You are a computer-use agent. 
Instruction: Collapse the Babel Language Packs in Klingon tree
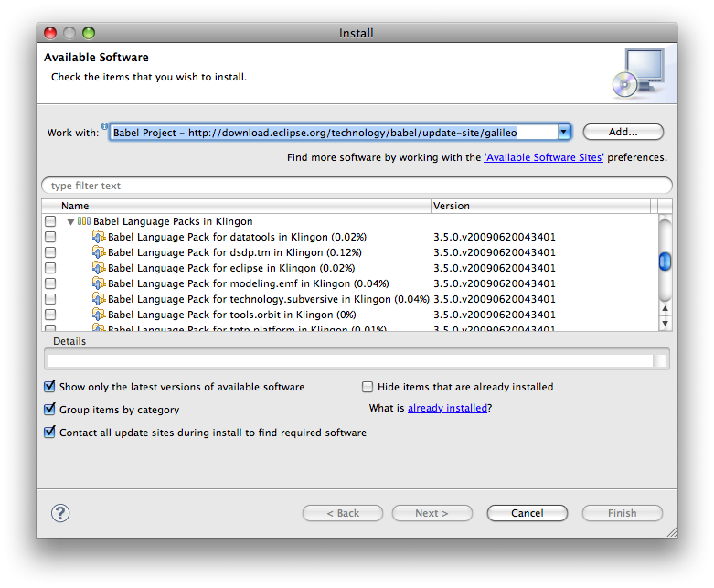70,222
